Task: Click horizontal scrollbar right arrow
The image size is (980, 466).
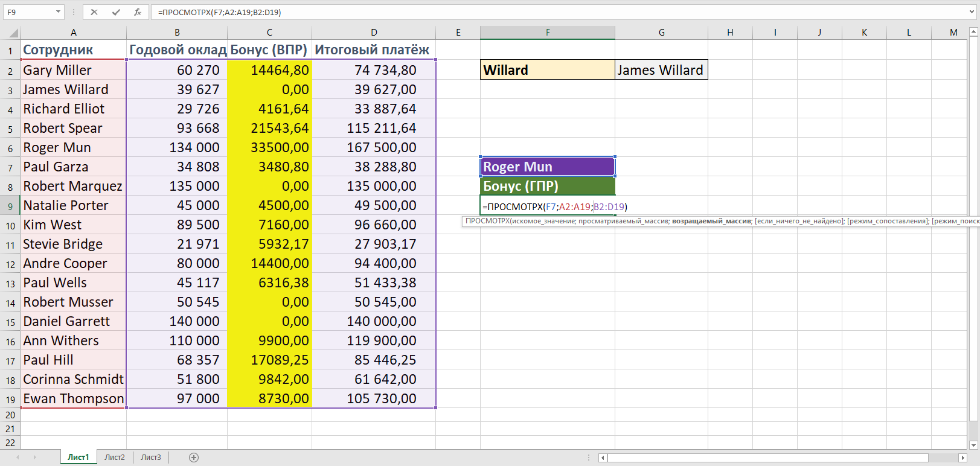Action: click(962, 458)
